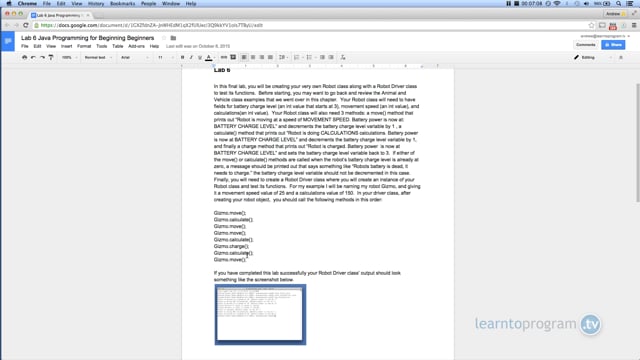This screenshot has height=360, width=640.
Task: Insert a hyperlink from the toolbar
Action: click(224, 58)
